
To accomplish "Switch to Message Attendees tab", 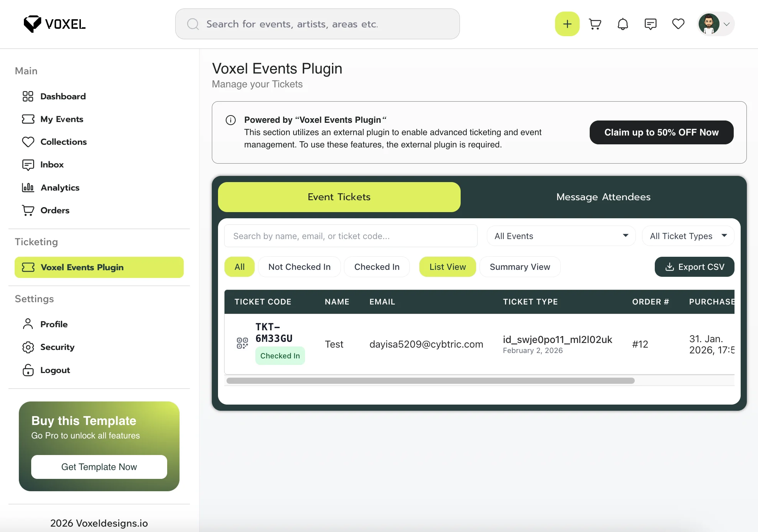I will (603, 197).
